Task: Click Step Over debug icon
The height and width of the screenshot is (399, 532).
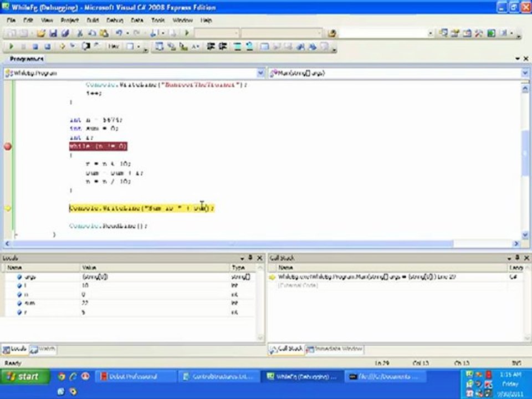Action: (x=85, y=46)
